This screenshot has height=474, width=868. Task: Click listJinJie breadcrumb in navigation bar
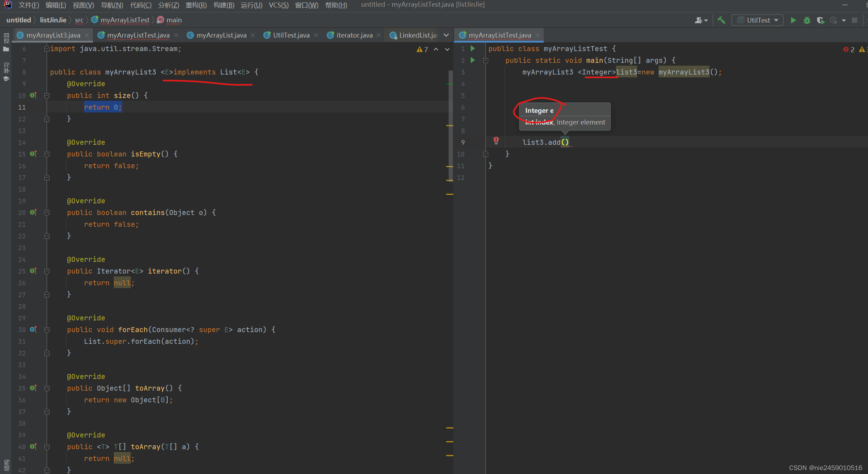coord(53,20)
